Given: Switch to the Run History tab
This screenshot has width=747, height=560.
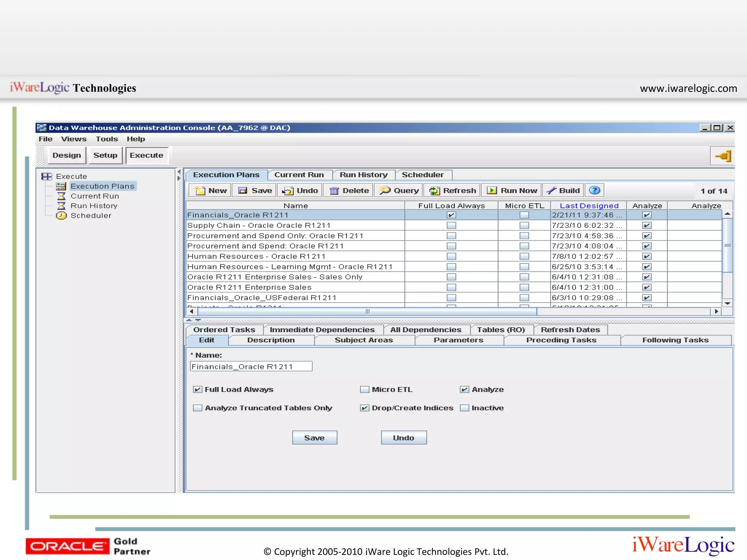Looking at the screenshot, I should point(363,175).
